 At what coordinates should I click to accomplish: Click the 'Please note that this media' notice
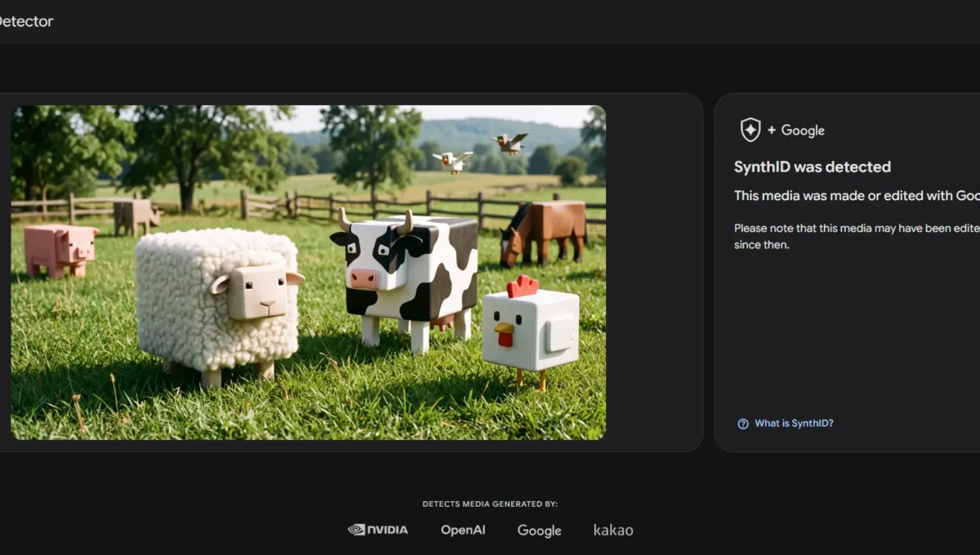[857, 237]
